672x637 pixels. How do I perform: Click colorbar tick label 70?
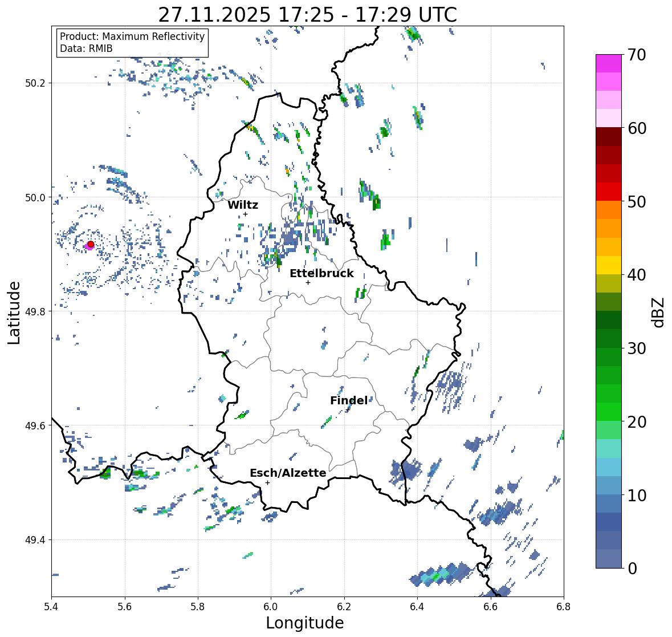(636, 55)
